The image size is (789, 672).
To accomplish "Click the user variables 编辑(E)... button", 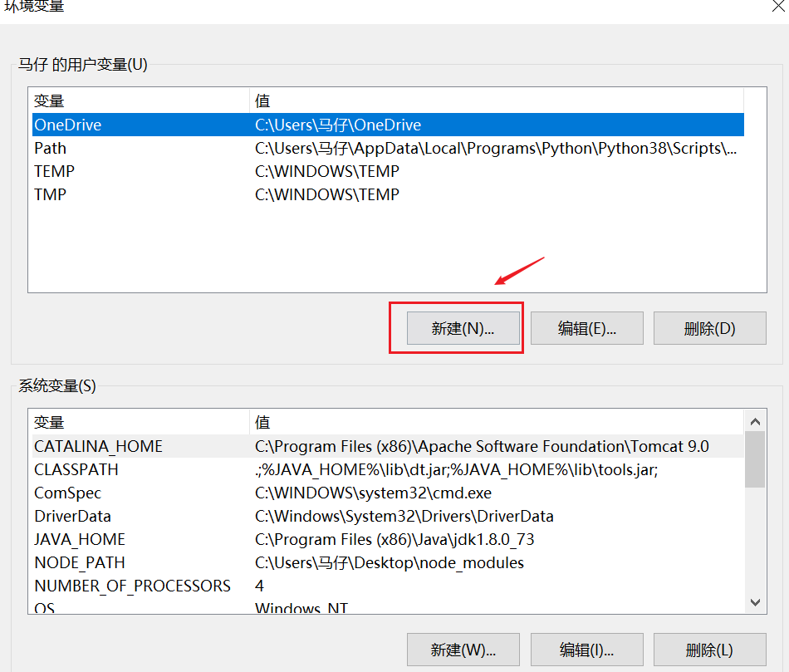I will click(586, 328).
